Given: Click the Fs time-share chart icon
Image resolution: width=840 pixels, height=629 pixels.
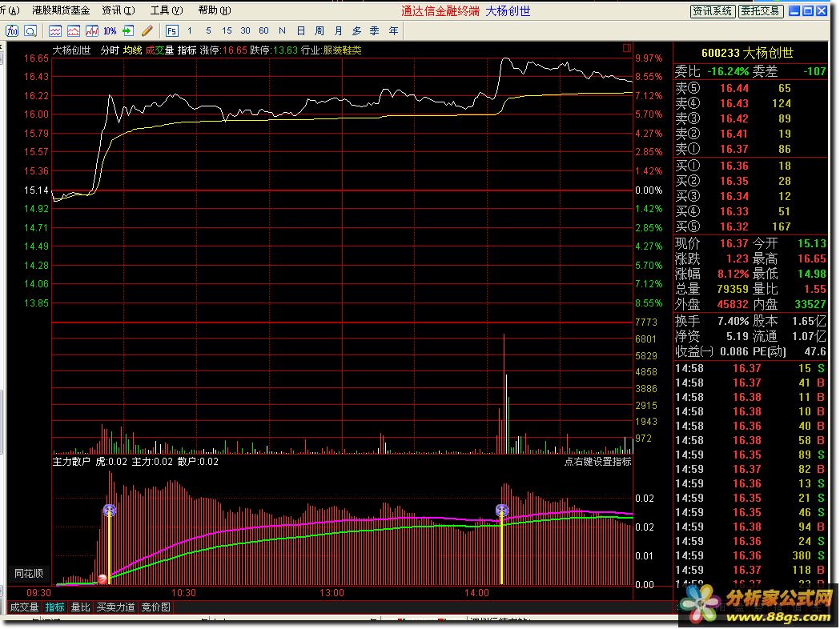Looking at the screenshot, I should (171, 31).
